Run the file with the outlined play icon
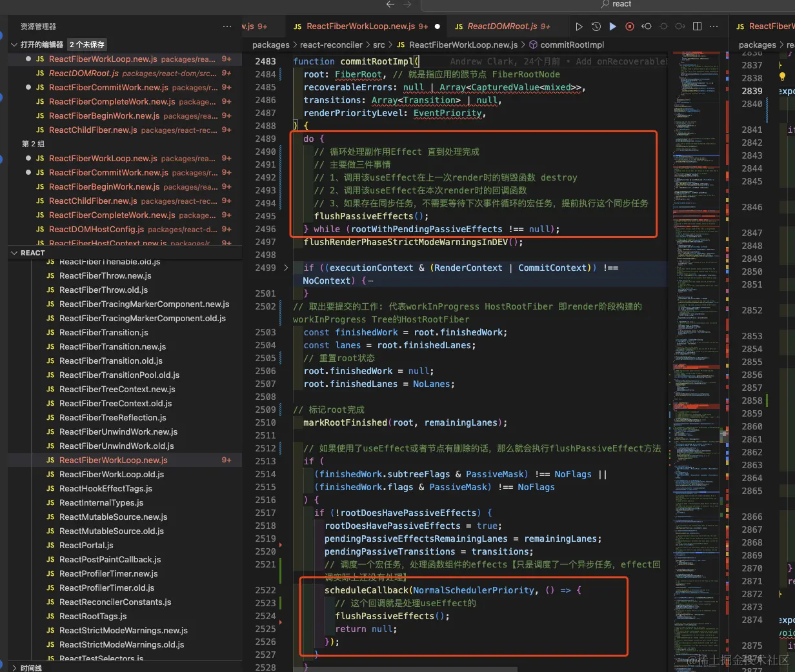The image size is (795, 672). tap(579, 26)
